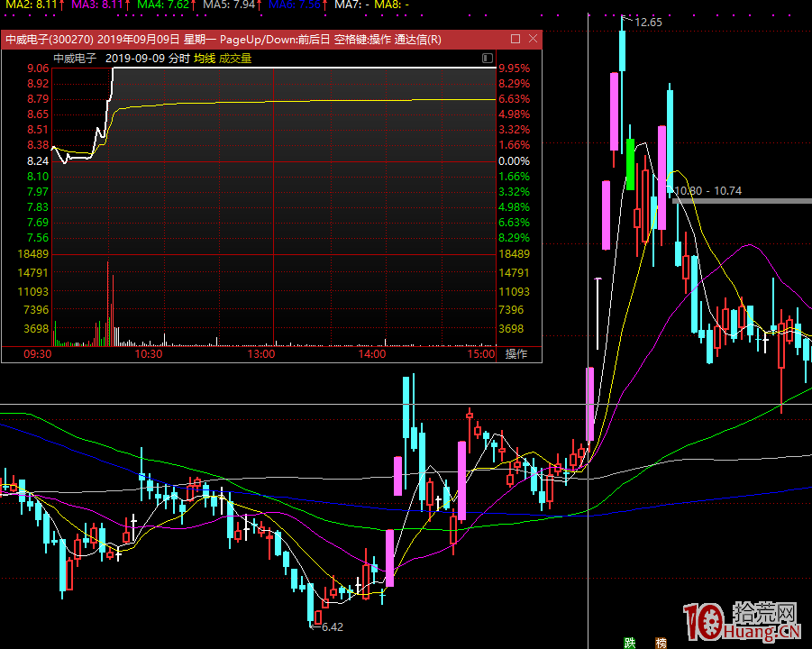Click the brown 榜 marker icon
812x649 pixels.
pos(661,644)
